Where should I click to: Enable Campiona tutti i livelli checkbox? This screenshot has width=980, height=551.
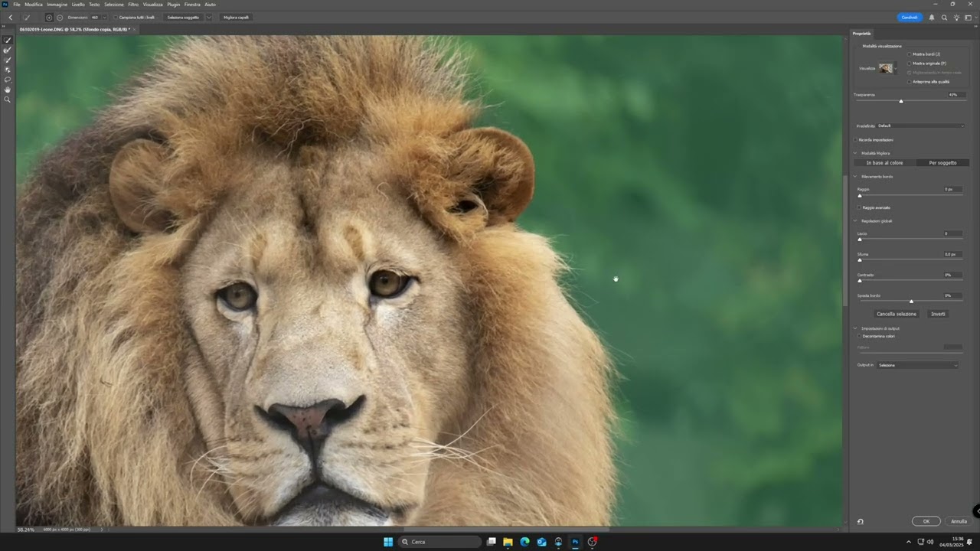116,17
